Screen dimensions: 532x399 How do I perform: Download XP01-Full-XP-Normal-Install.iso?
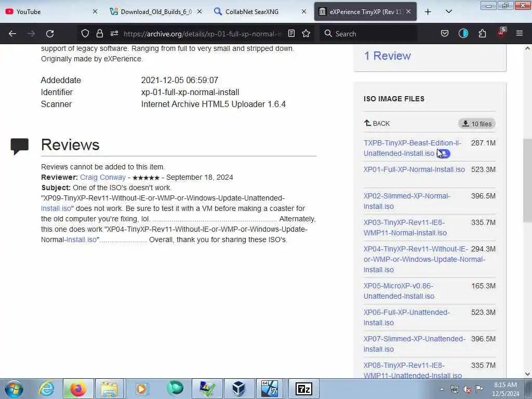point(414,169)
